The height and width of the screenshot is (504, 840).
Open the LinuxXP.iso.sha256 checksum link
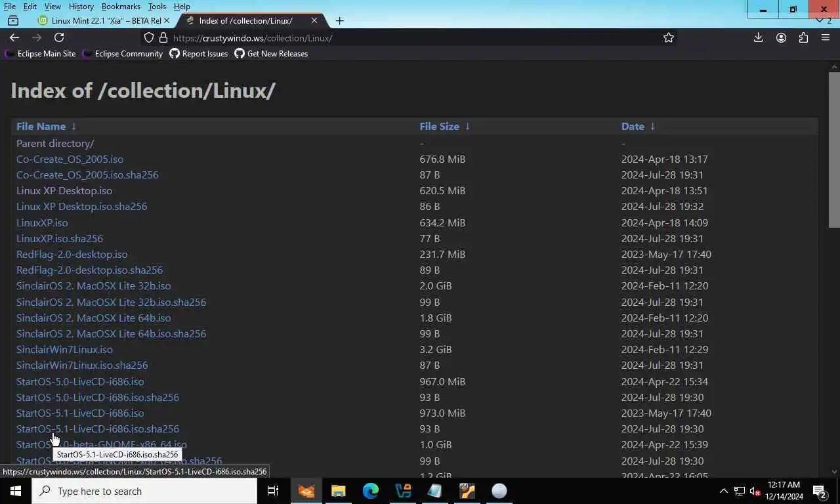[60, 238]
